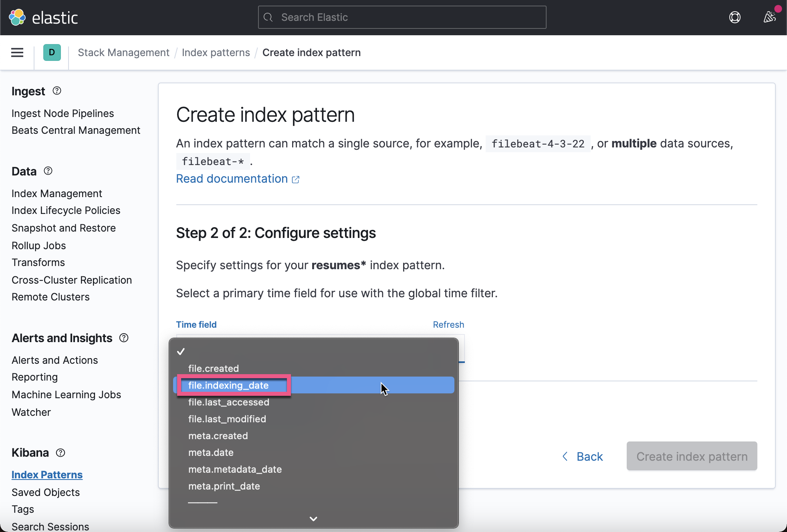The image size is (787, 532).
Task: Click the Elastic logo icon
Action: tap(17, 17)
